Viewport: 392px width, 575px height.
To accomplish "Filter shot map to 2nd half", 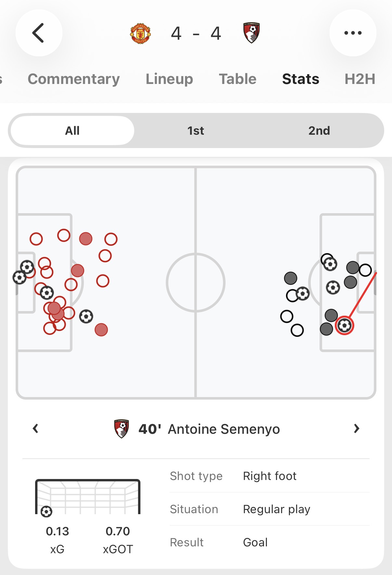I will [319, 130].
